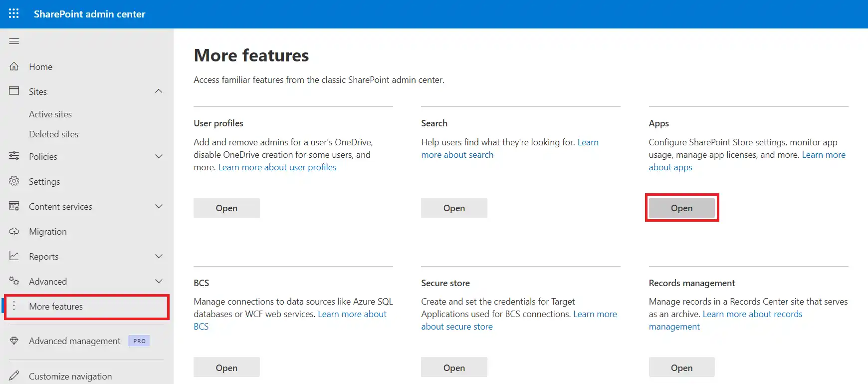868x384 pixels.
Task: Follow Learn more about search link
Action: 457,155
